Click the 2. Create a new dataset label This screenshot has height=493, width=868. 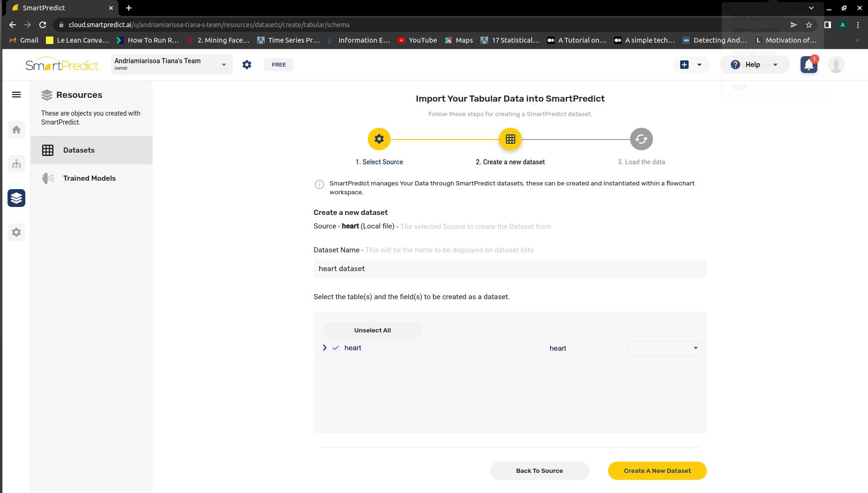510,162
